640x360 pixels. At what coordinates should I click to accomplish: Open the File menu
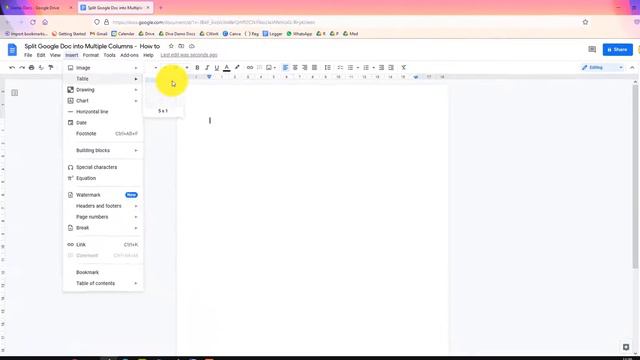pos(28,55)
